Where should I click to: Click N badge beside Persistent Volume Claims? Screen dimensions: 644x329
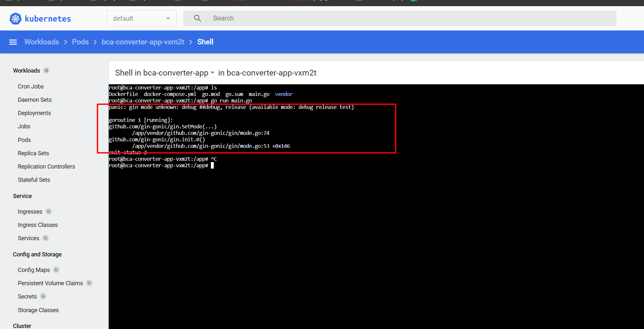click(x=89, y=283)
